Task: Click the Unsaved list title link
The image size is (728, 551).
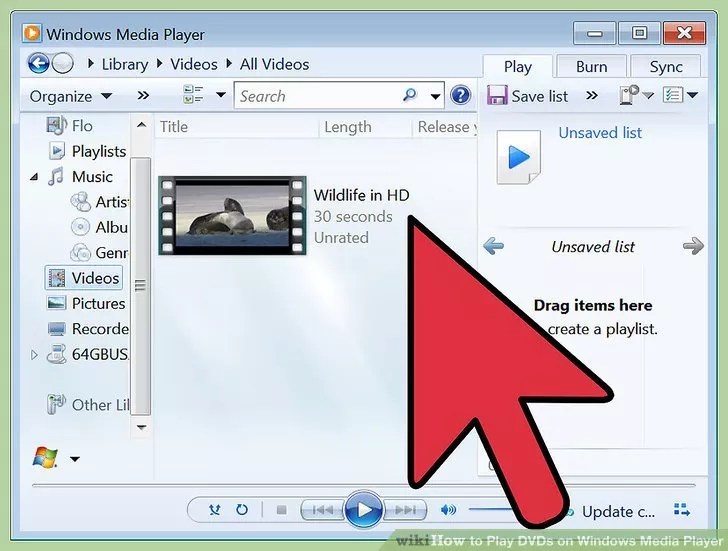Action: 600,133
